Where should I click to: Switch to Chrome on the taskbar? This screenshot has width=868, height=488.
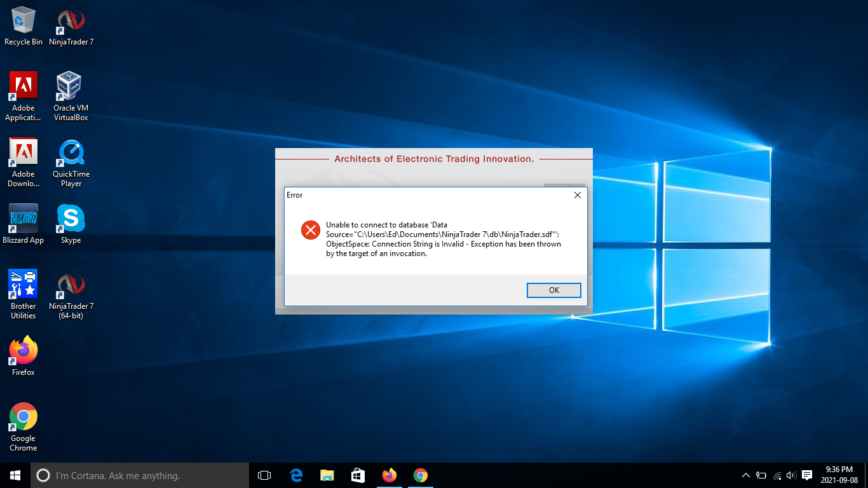click(420, 475)
